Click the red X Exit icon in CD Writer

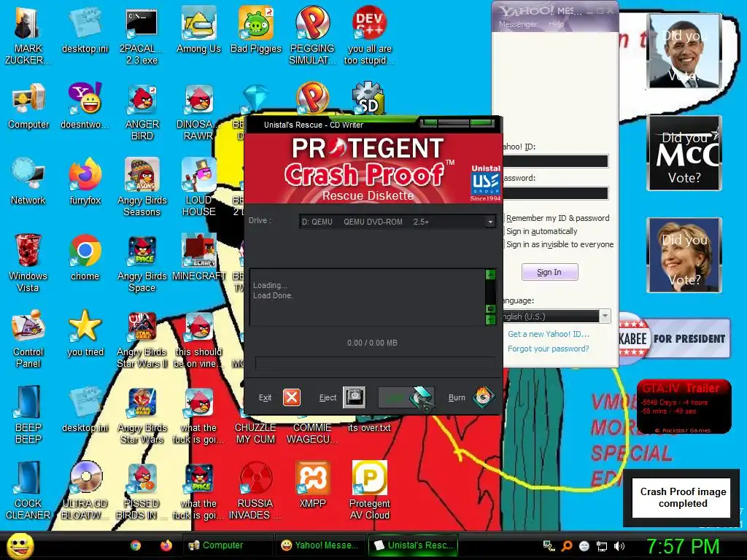pyautogui.click(x=292, y=397)
